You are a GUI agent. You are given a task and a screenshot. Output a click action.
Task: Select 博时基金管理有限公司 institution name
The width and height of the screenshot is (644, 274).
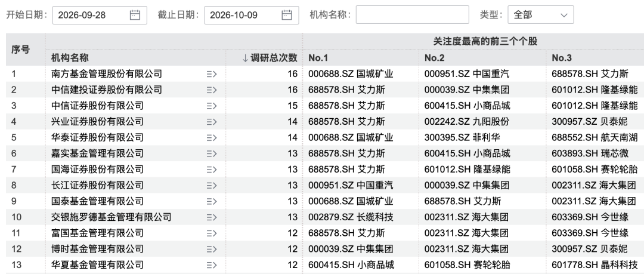(x=97, y=249)
